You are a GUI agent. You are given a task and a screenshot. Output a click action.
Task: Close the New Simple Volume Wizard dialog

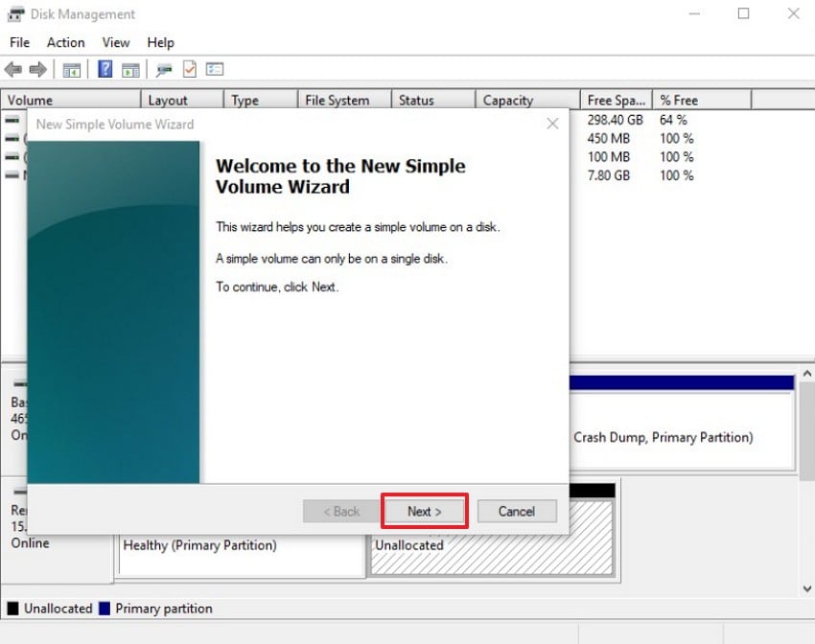click(x=552, y=124)
